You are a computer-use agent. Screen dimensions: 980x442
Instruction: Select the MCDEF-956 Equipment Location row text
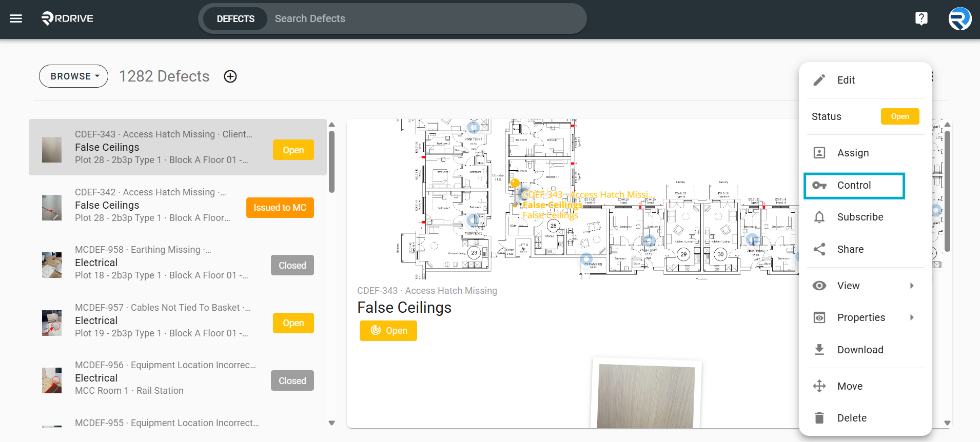coord(165,365)
